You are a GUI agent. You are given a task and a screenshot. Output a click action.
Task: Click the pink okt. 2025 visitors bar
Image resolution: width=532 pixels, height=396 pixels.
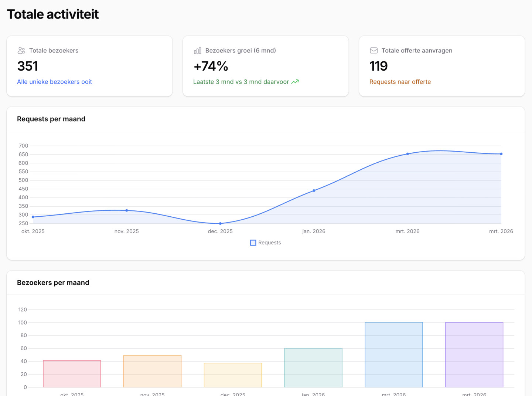(72, 373)
